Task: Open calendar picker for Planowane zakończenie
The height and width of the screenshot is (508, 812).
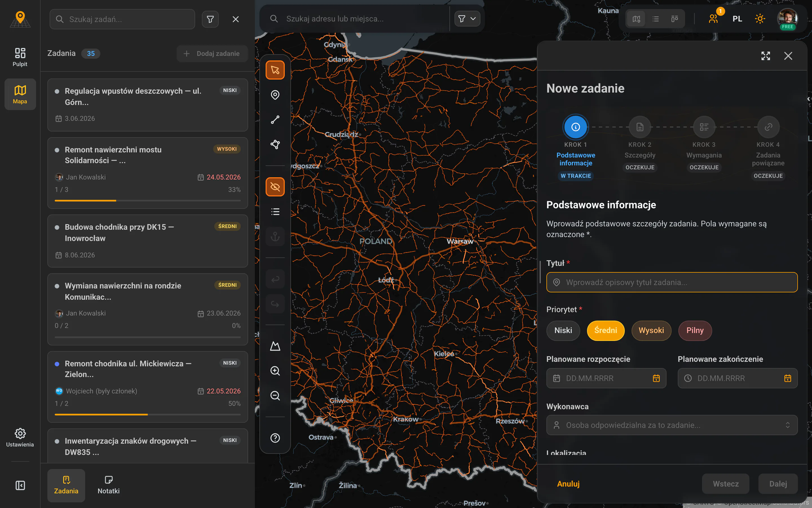Action: tap(787, 378)
